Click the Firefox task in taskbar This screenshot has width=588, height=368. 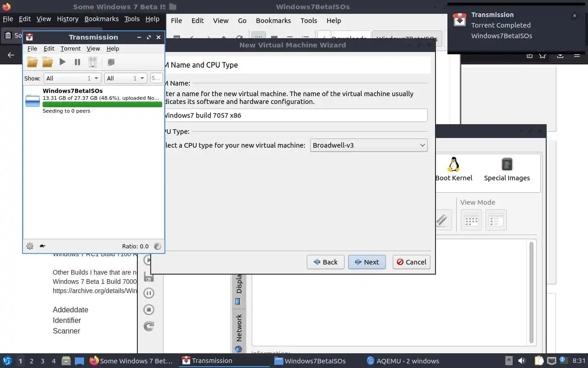click(131, 361)
